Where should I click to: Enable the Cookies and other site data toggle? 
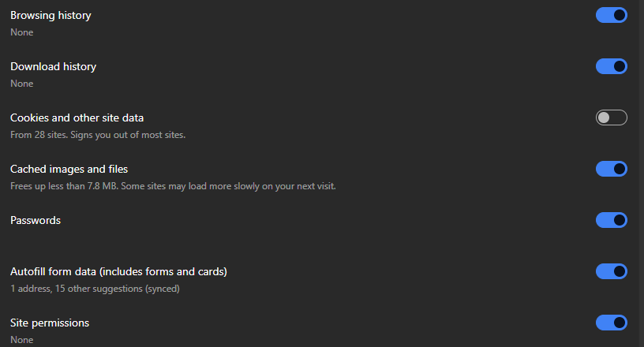pos(611,118)
